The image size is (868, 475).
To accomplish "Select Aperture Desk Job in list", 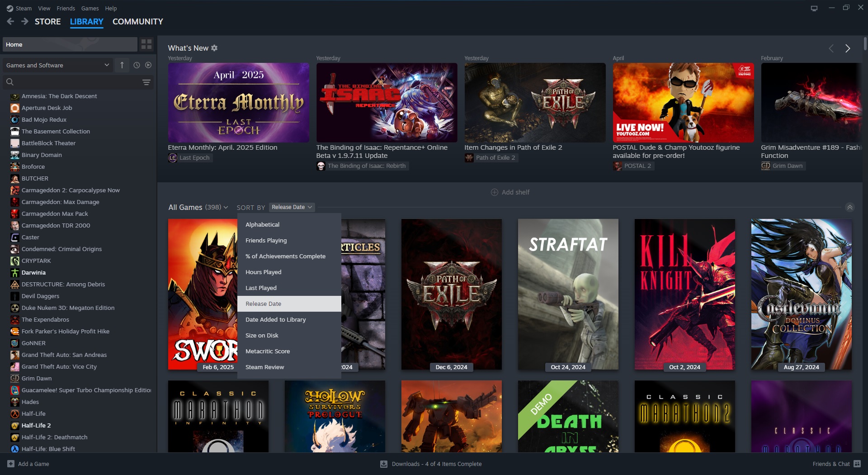I will pyautogui.click(x=47, y=108).
